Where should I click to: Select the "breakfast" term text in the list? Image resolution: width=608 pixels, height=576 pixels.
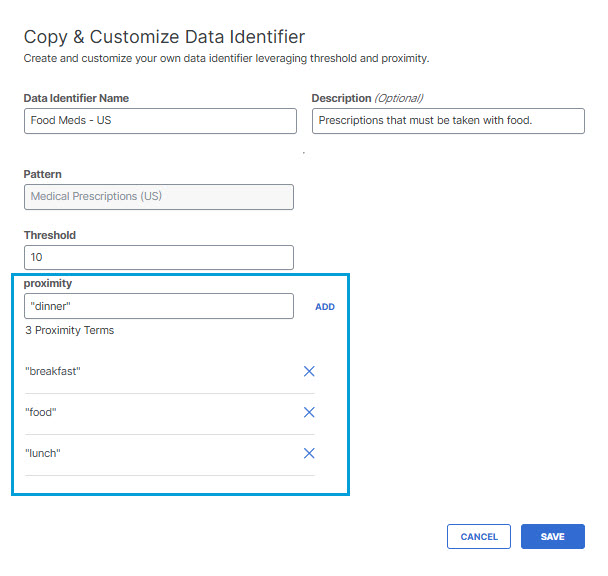(x=53, y=371)
